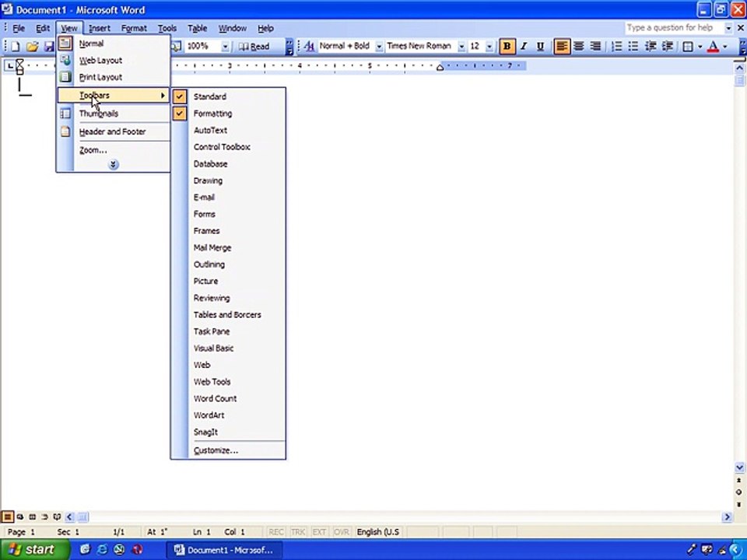Screen dimensions: 747x560
Task: Choose Web Layout in View menu
Action: [114, 61]
